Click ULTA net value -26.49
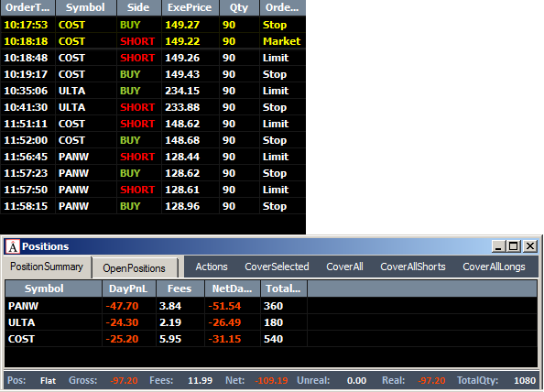This screenshot has height=392, width=544. [224, 322]
